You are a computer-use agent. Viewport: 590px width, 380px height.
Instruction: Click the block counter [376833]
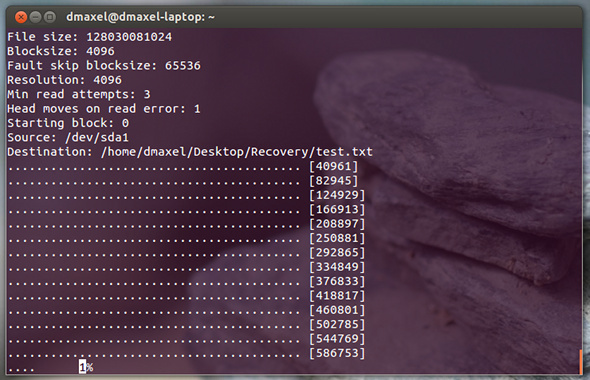337,281
